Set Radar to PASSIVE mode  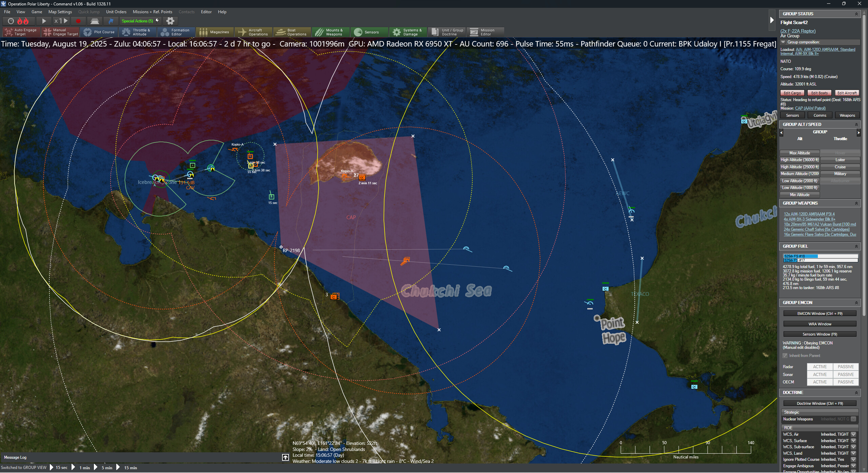(845, 367)
